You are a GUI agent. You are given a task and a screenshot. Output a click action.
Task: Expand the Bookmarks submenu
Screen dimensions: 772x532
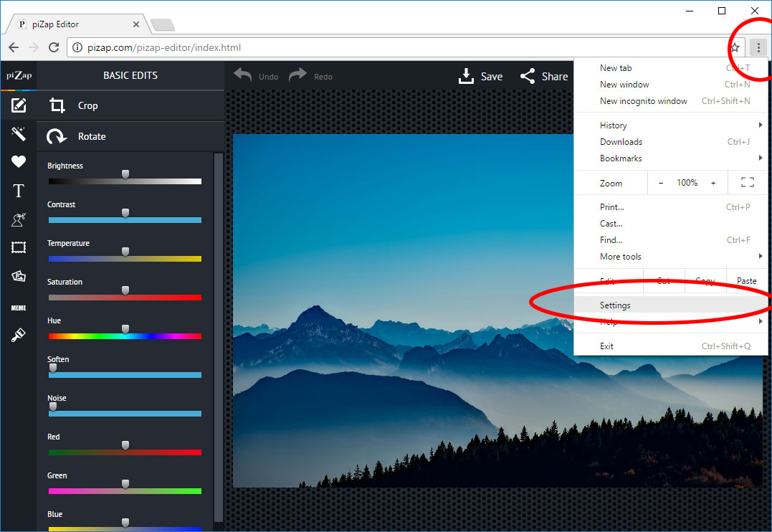tap(621, 158)
